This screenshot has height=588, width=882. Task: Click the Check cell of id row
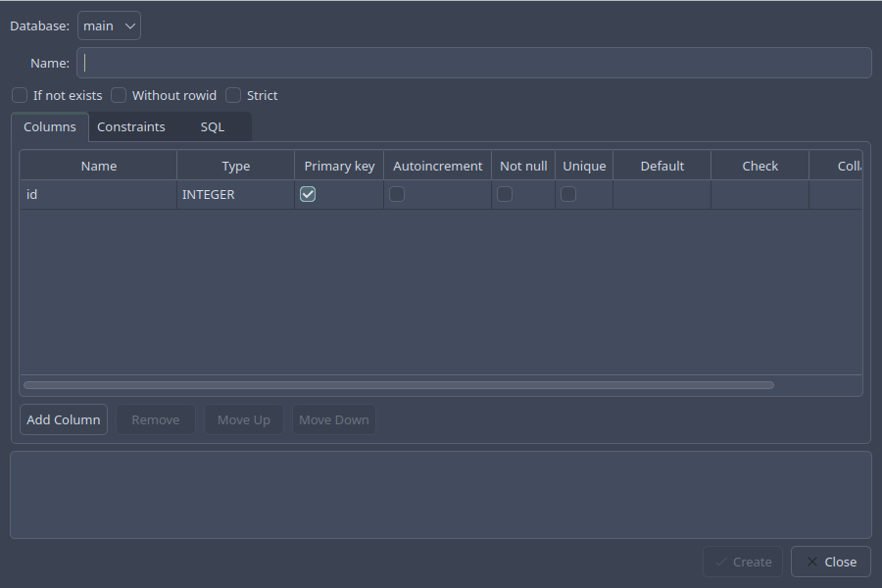759,195
